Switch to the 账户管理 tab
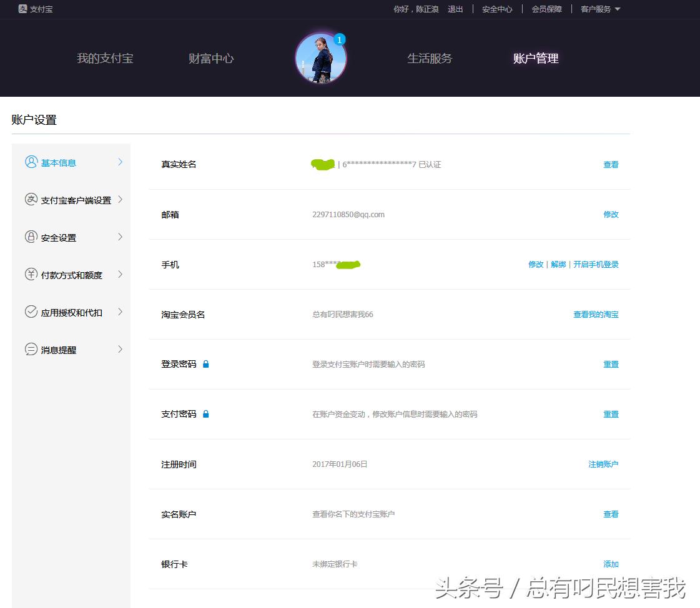This screenshot has width=700, height=608. (x=536, y=58)
